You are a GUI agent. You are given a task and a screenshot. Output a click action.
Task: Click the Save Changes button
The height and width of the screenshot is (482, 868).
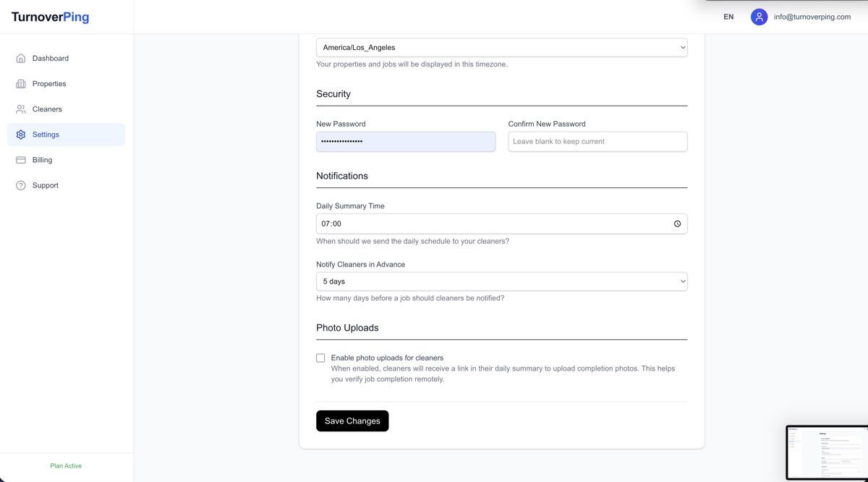[x=352, y=421]
